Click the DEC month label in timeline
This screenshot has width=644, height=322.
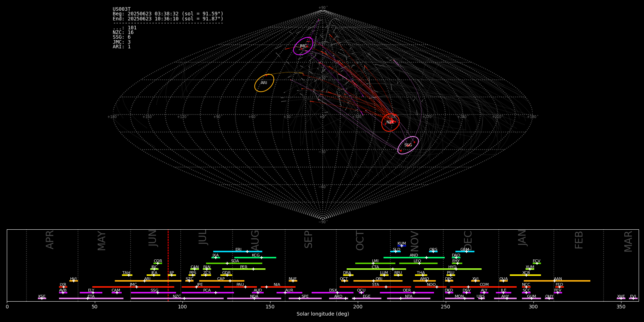point(468,240)
